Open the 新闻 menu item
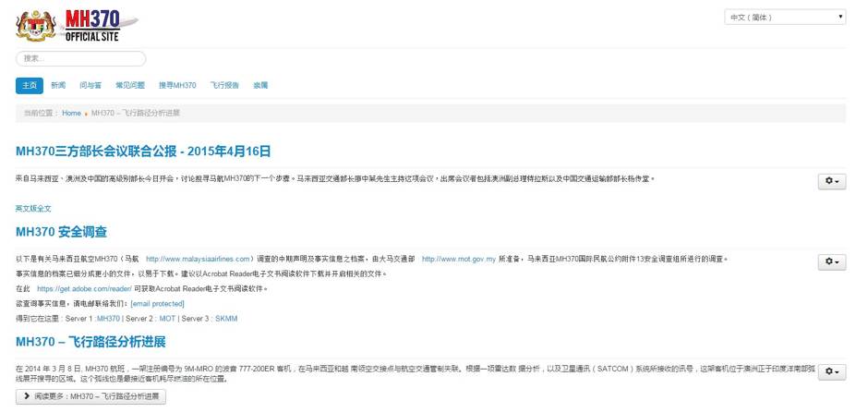Screen dimensions: 868x413 click(x=58, y=85)
